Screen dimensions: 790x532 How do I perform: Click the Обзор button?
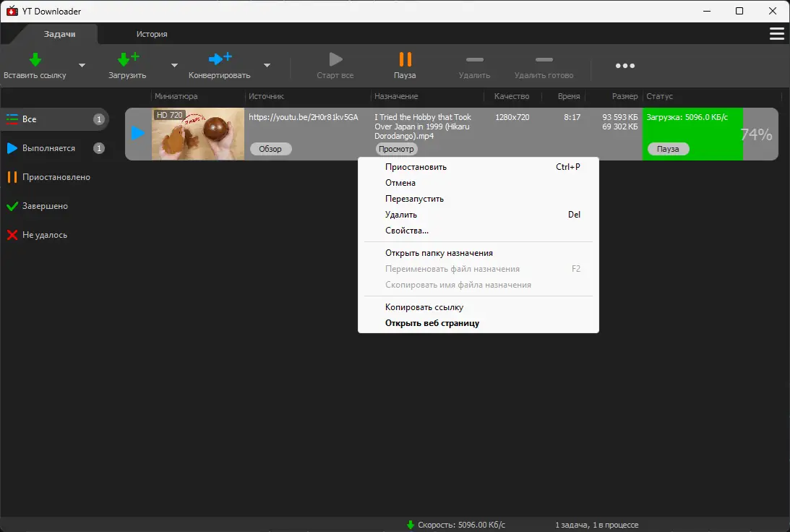pos(270,149)
